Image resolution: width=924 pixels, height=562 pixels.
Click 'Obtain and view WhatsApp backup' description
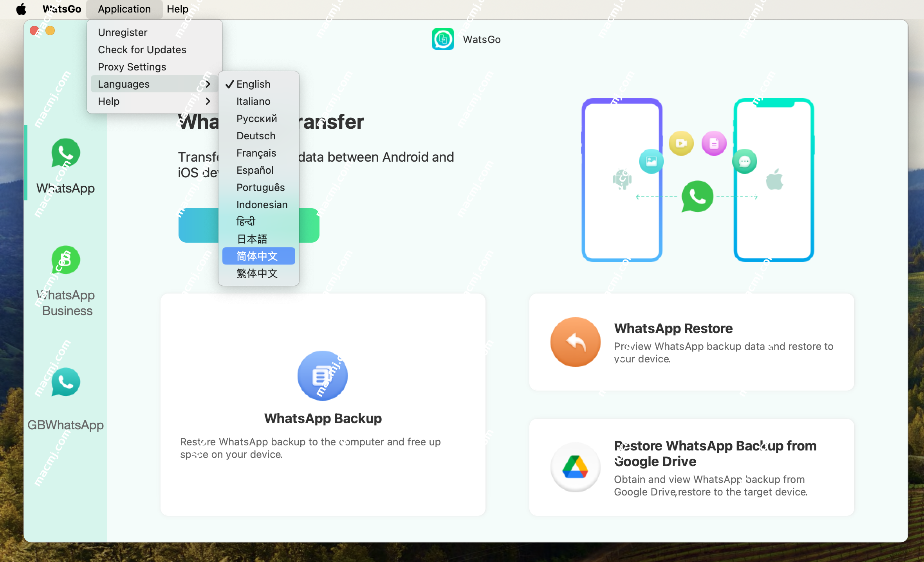[711, 486]
